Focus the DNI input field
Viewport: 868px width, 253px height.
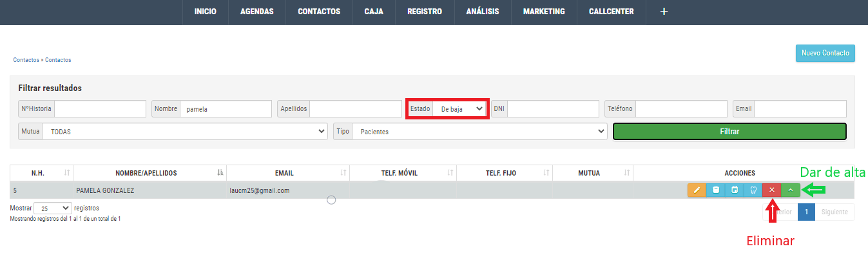pos(554,109)
